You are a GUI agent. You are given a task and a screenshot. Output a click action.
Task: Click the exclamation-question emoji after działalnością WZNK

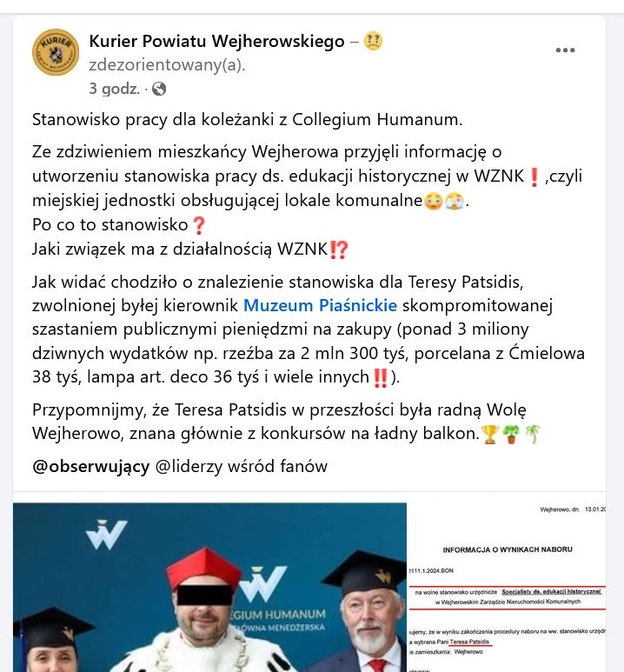coord(339,250)
